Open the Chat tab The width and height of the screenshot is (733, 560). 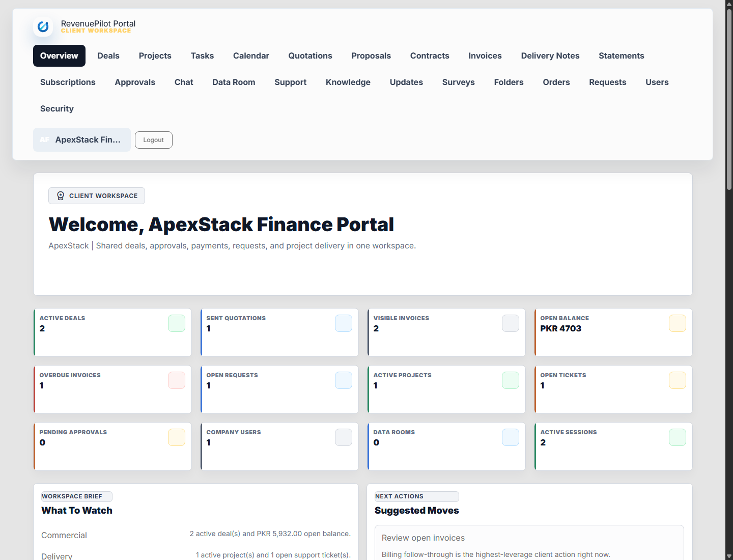click(184, 82)
